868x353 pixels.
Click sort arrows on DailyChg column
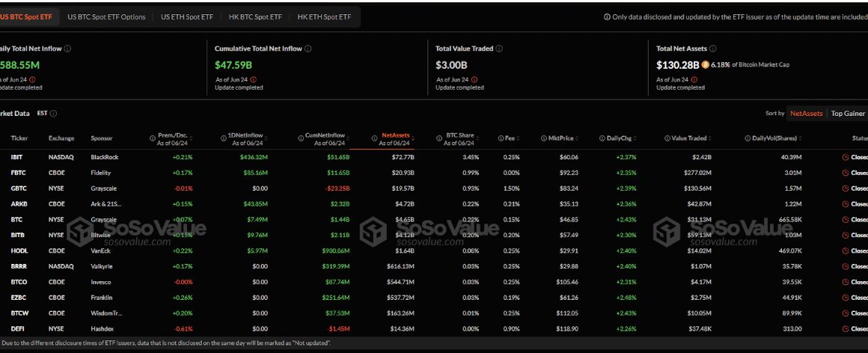(x=634, y=138)
